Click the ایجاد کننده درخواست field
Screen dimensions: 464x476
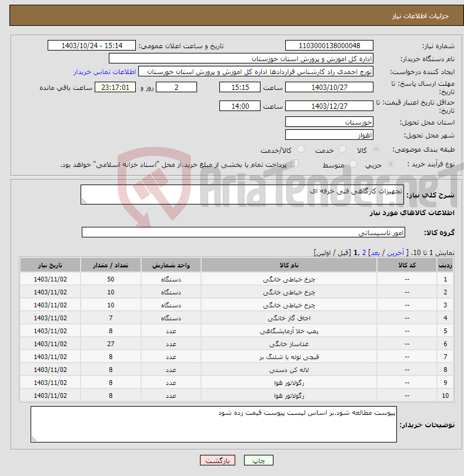click(256, 72)
